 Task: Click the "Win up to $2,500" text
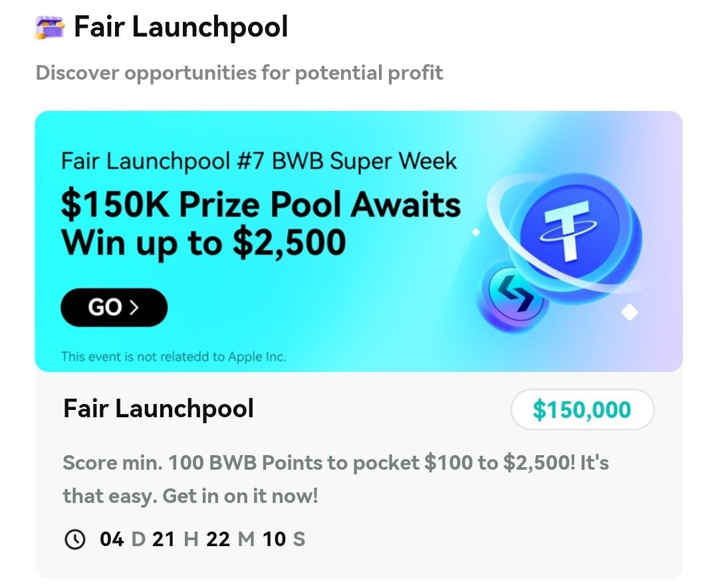(203, 242)
